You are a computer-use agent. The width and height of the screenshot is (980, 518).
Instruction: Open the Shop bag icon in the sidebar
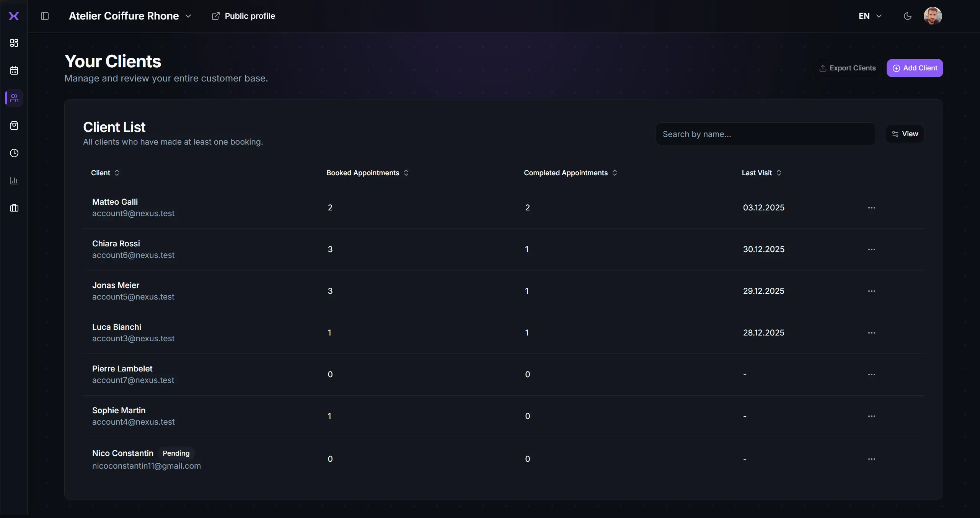14,125
